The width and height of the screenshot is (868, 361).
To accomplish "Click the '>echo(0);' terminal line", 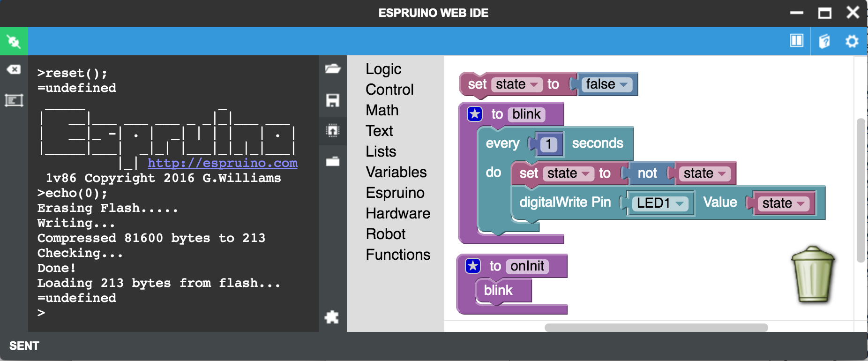I will coord(73,193).
